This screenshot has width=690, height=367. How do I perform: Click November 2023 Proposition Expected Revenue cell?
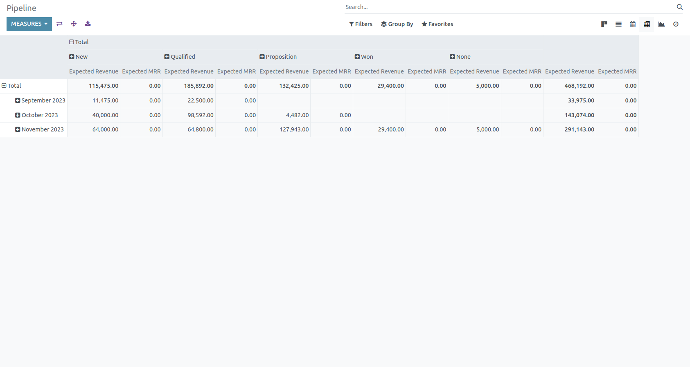tap(284, 129)
